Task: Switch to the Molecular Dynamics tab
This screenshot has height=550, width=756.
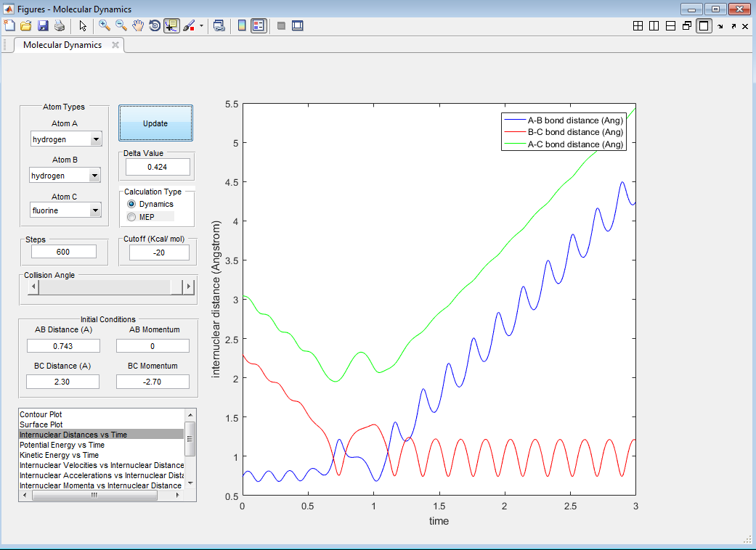Action: [62, 45]
